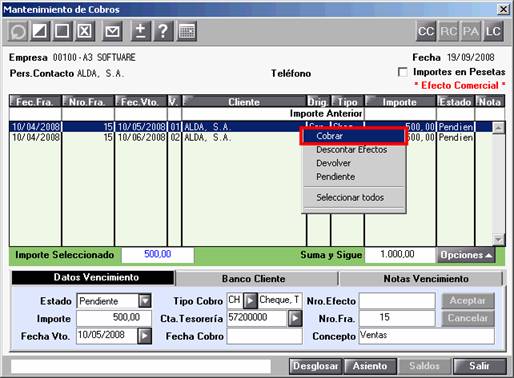
Task: Open the Cta.Tesorería lookup arrow
Action: point(295,318)
